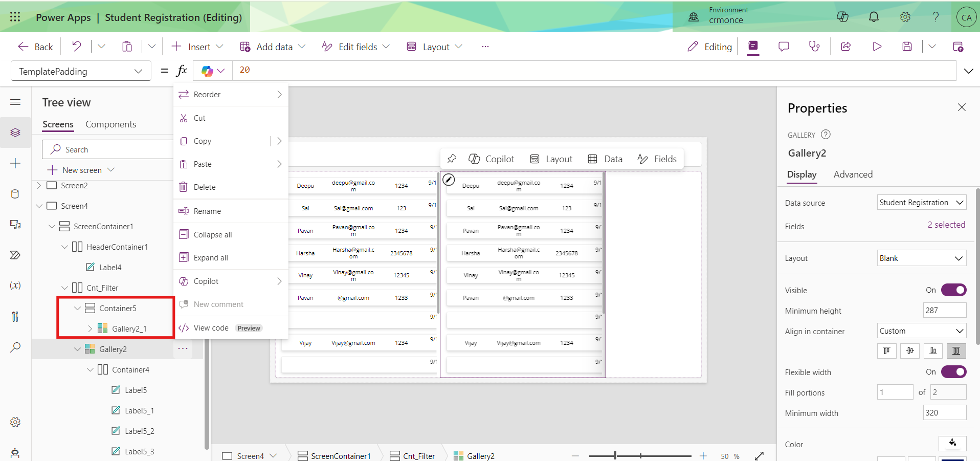Toggle the Flexible width switch
Viewport: 980px width, 461px height.
953,372
